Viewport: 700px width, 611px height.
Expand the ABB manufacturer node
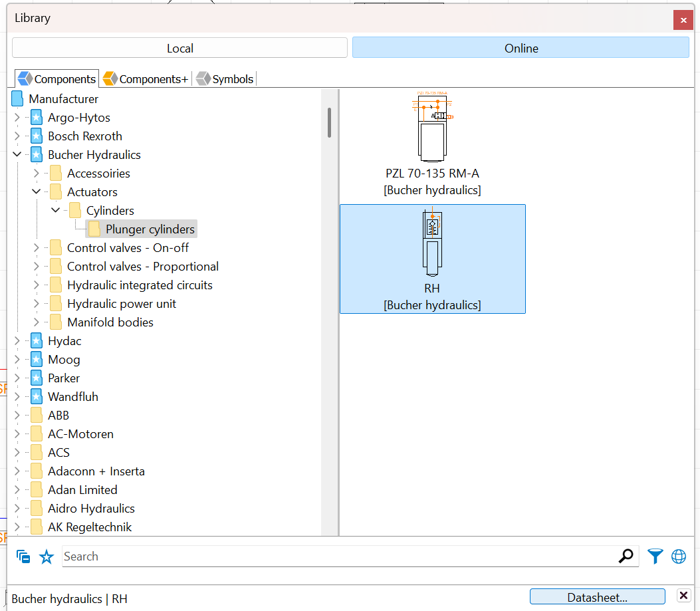(17, 416)
